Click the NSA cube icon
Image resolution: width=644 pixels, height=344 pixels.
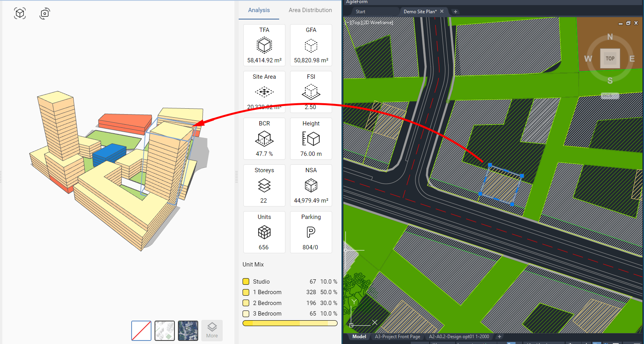click(311, 185)
